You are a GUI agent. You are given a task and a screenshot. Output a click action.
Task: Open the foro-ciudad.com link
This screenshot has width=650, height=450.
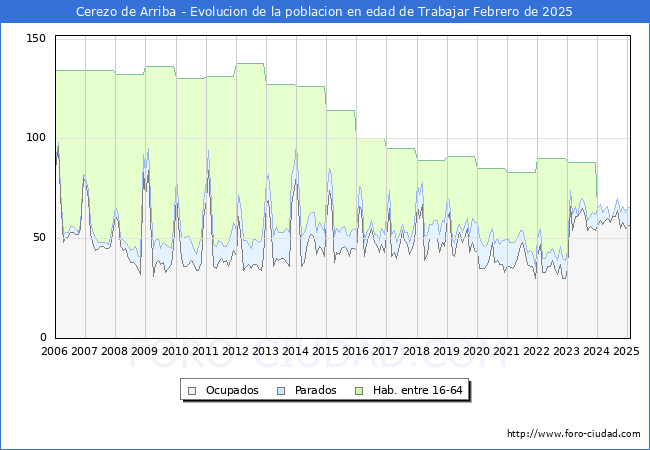(x=574, y=434)
